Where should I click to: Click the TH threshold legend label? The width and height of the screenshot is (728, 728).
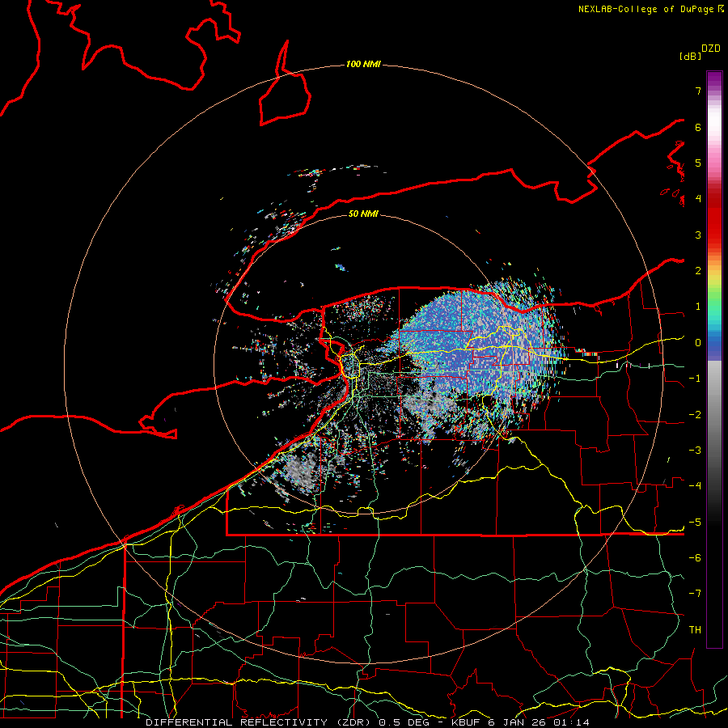pyautogui.click(x=695, y=630)
